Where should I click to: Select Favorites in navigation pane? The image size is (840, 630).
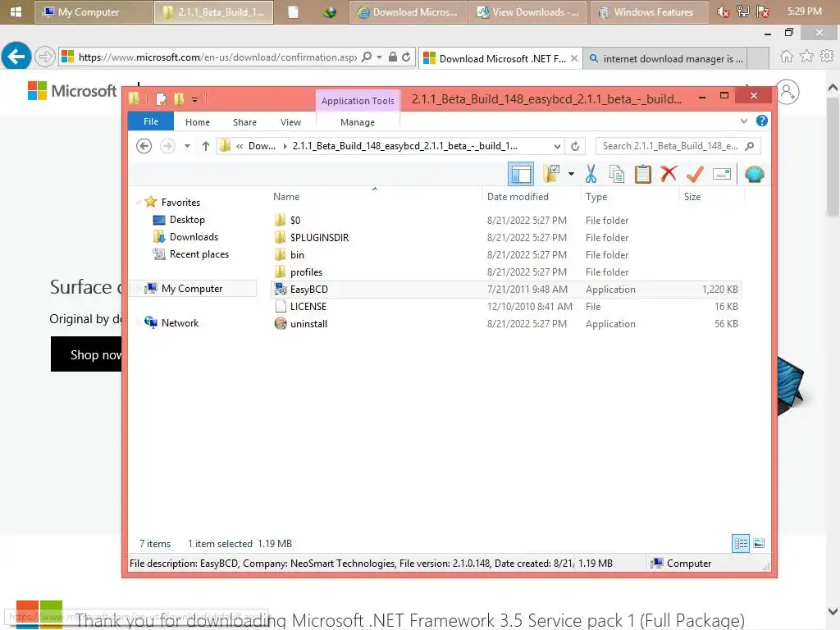(x=180, y=203)
